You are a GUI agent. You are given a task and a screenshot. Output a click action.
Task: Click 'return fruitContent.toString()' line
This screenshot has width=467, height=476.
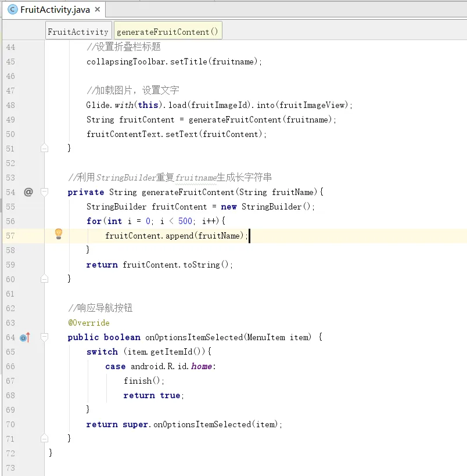[160, 265]
